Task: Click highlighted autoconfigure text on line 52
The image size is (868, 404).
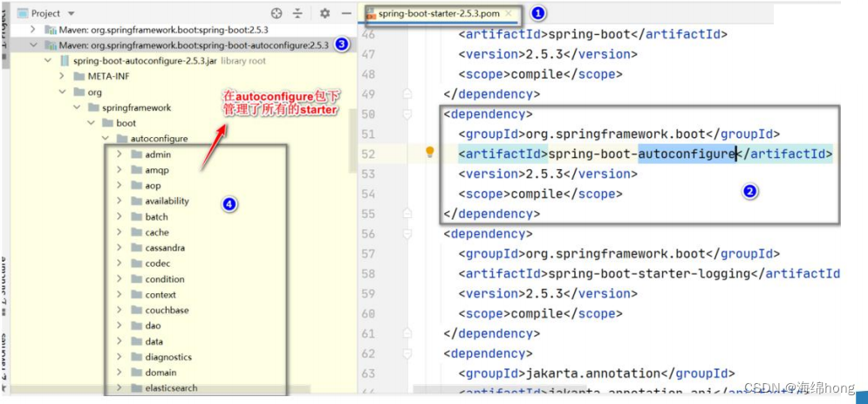Action: (x=687, y=154)
